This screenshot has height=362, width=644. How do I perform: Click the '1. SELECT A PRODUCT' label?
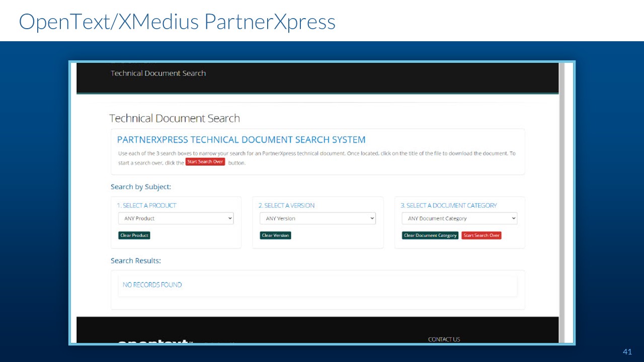pyautogui.click(x=146, y=206)
